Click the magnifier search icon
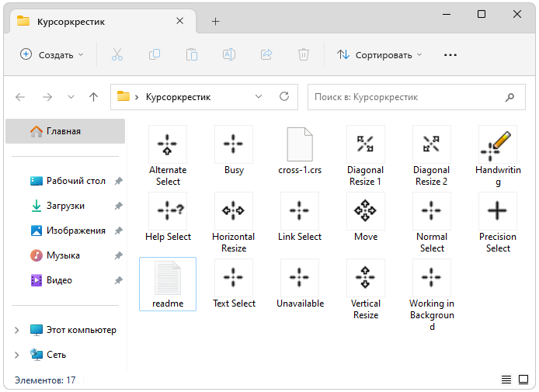This screenshot has width=539, height=392. pyautogui.click(x=509, y=97)
